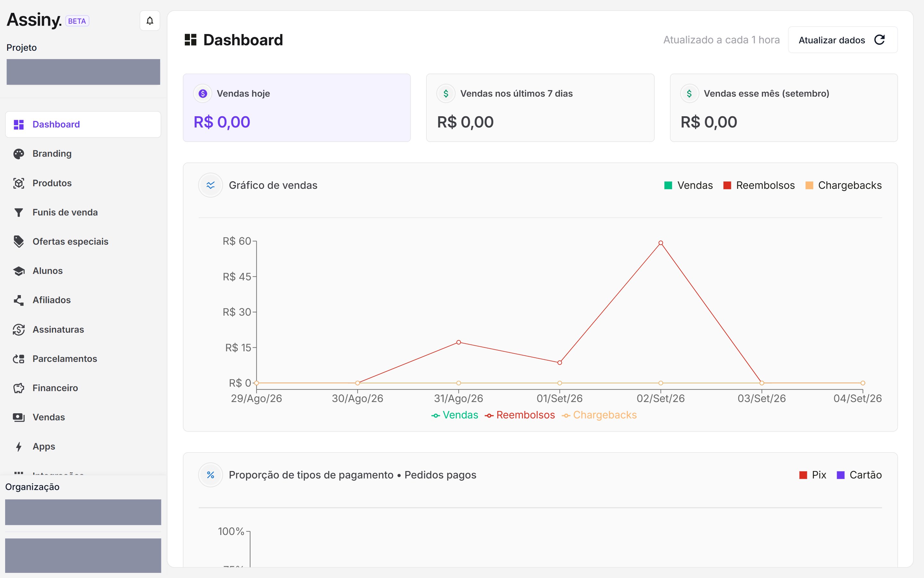Screen dimensions: 924x578
Task: Click red Pix legend swatch
Action: tap(803, 475)
